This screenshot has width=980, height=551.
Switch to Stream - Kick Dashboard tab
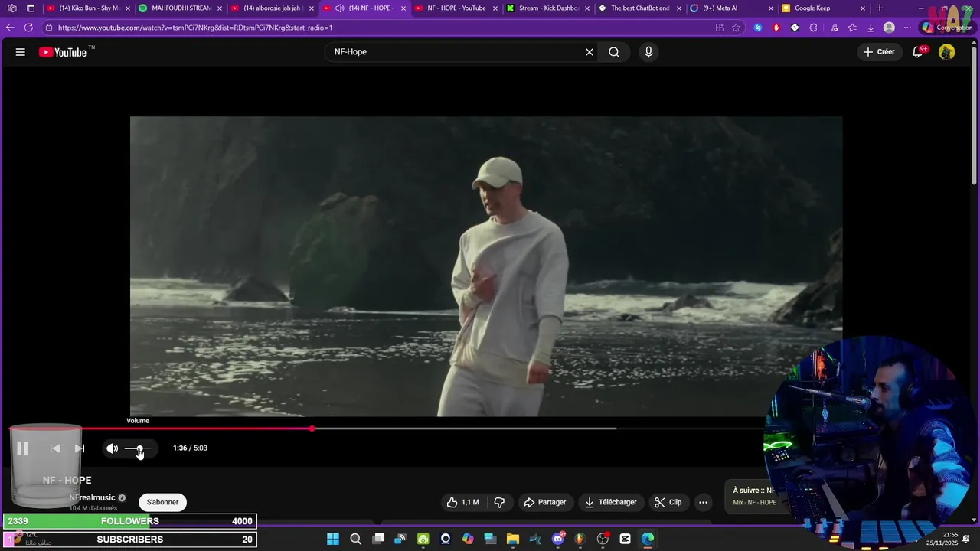547,8
